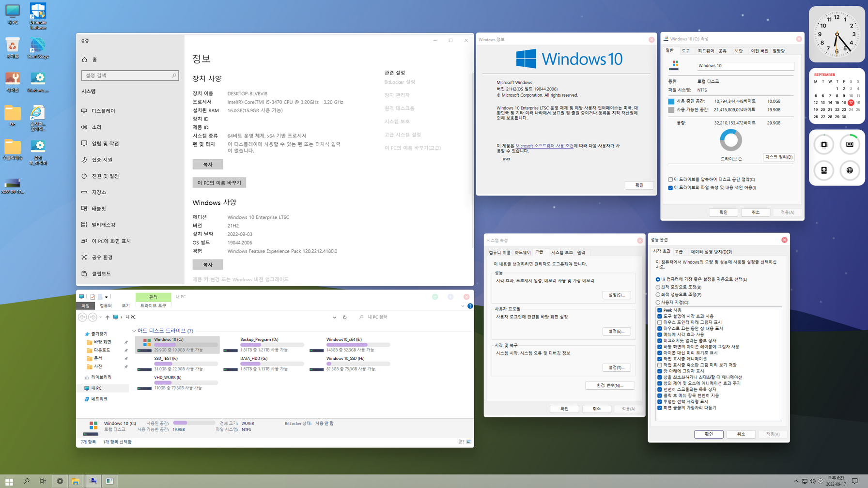The width and height of the screenshot is (868, 488).
Task: Click OK in the Windows info dialog
Action: coord(639,185)
